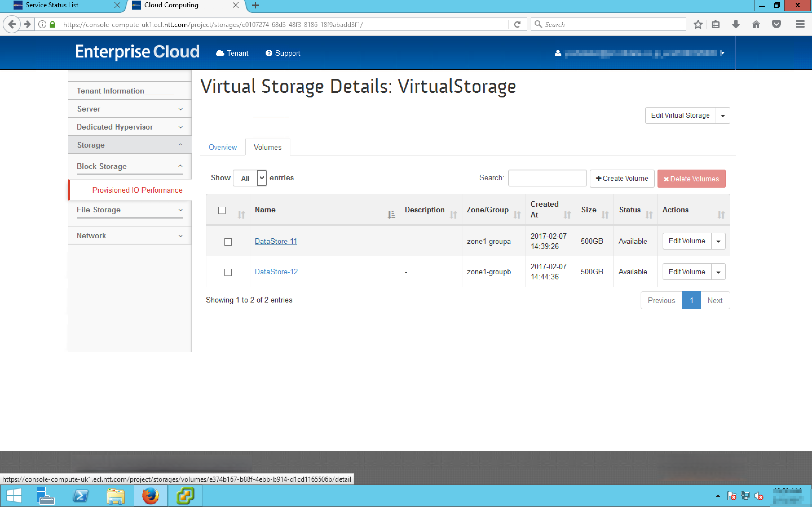
Task: Expand the Edit Virtual Storage dropdown arrow
Action: [x=723, y=116]
